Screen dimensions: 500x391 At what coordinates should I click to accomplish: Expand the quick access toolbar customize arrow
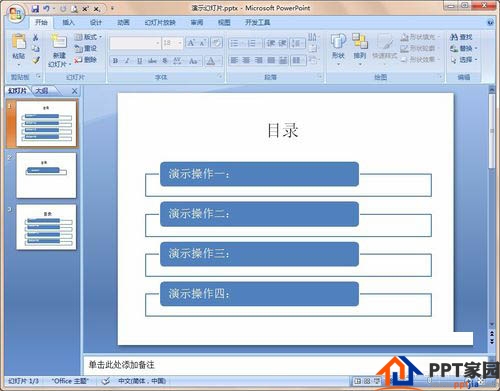[x=112, y=8]
